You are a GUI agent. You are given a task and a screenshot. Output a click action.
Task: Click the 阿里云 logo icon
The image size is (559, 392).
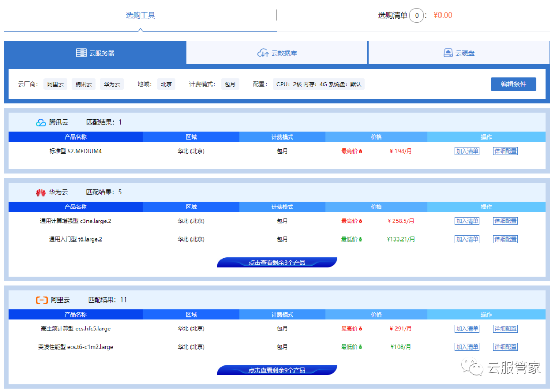click(42, 300)
